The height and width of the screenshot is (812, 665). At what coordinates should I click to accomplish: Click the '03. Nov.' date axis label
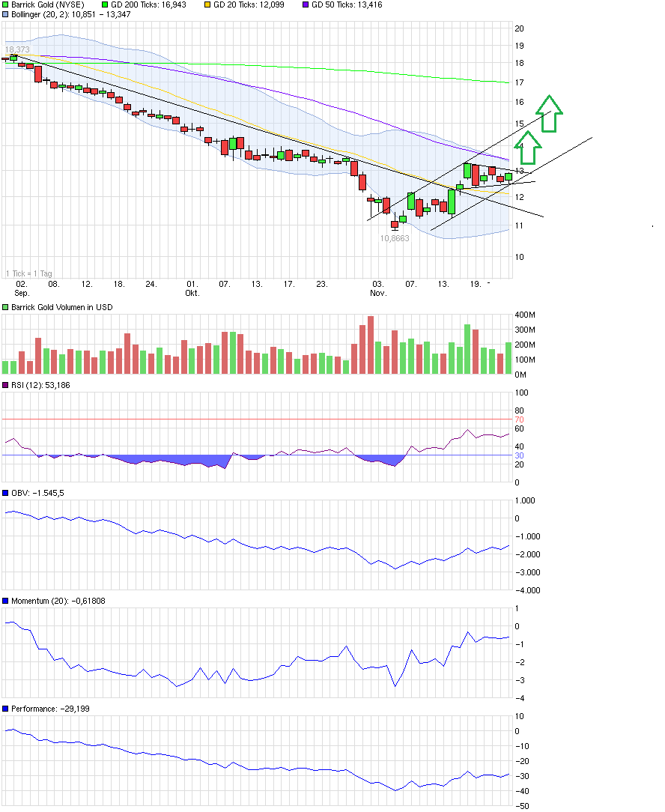(378, 288)
